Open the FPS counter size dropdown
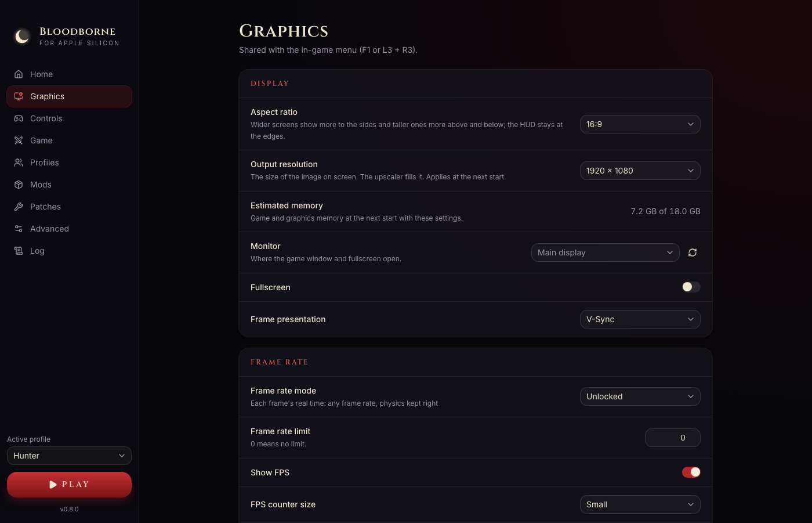 click(x=640, y=504)
